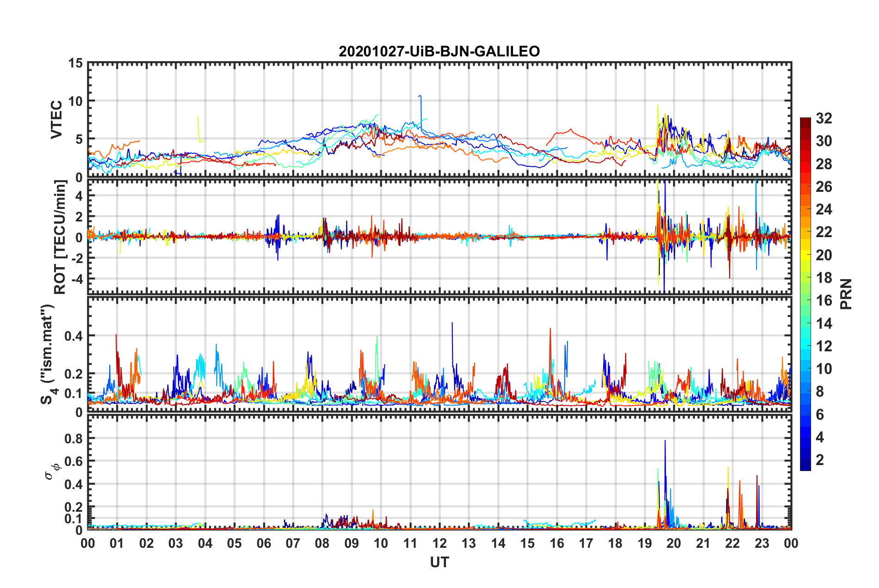Screen dimensions: 879x588
Task: Click x-axis hour tick 09
Action: pyautogui.click(x=352, y=543)
